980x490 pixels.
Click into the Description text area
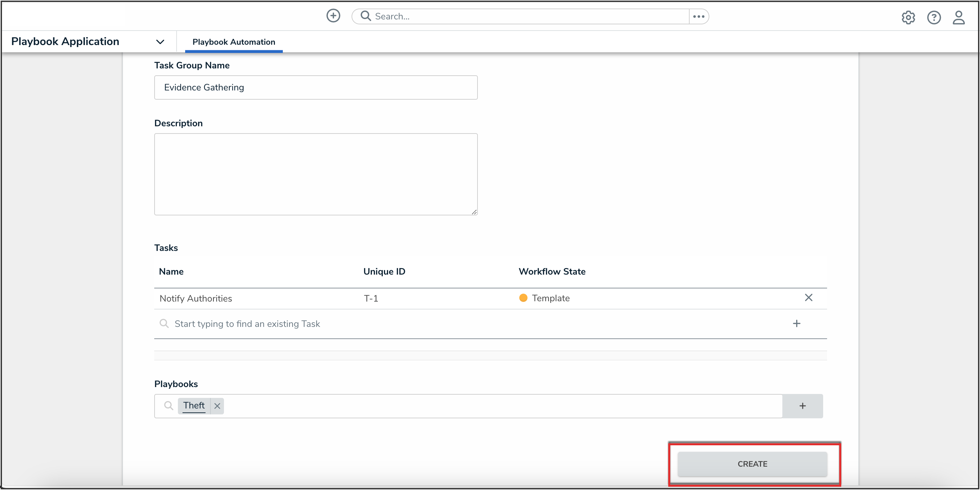coord(315,174)
